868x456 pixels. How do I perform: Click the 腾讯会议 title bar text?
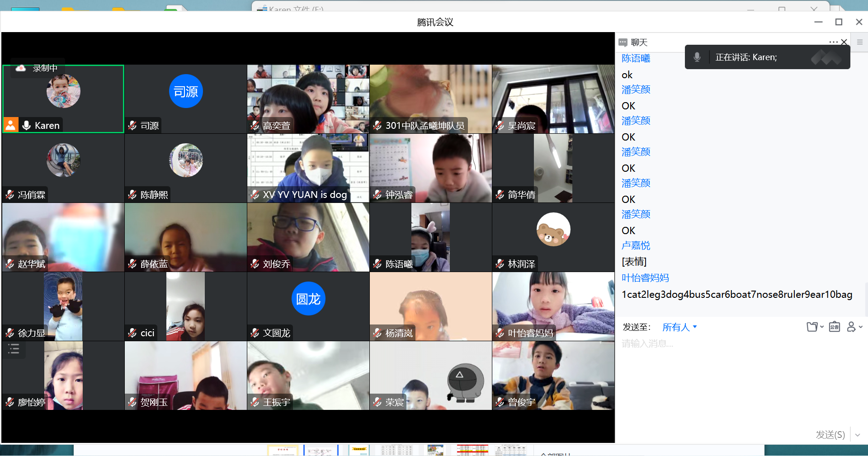coord(435,22)
